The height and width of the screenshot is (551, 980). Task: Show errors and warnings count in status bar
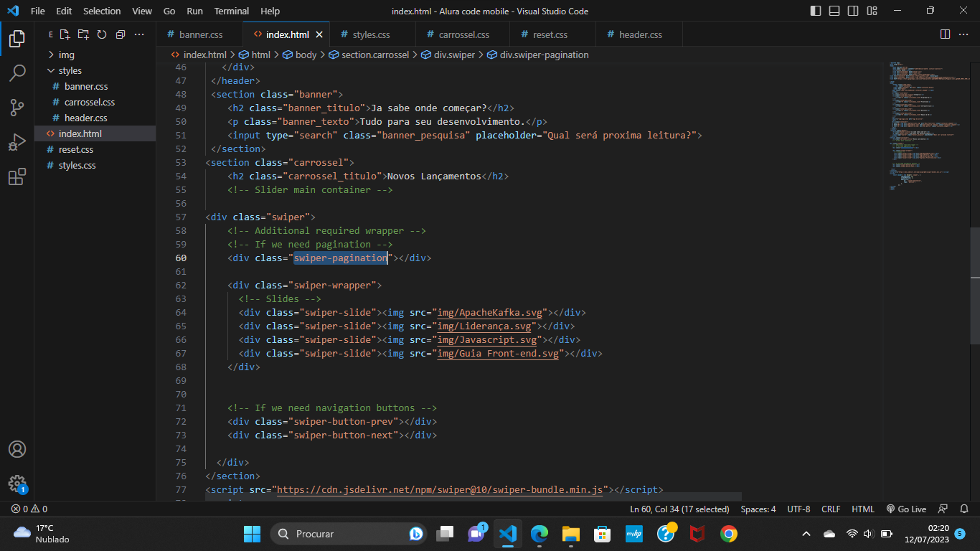(x=29, y=509)
